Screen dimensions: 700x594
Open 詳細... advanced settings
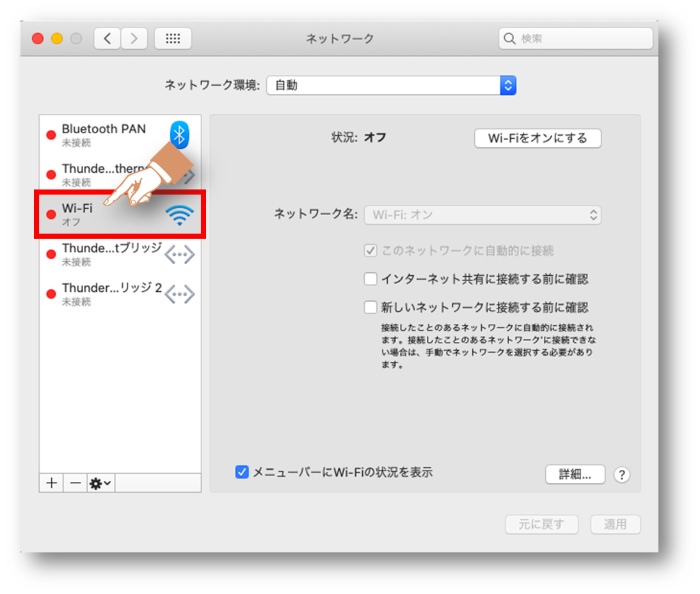[x=575, y=474]
